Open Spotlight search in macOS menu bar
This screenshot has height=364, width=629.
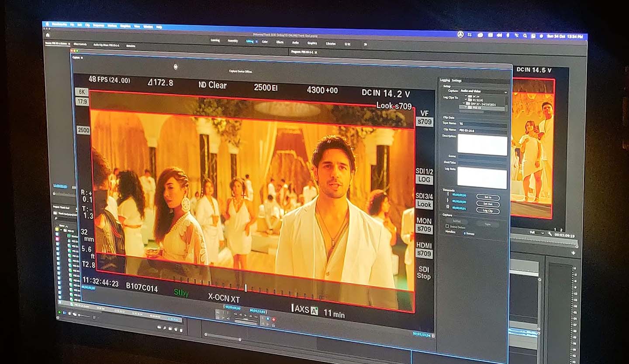point(525,36)
